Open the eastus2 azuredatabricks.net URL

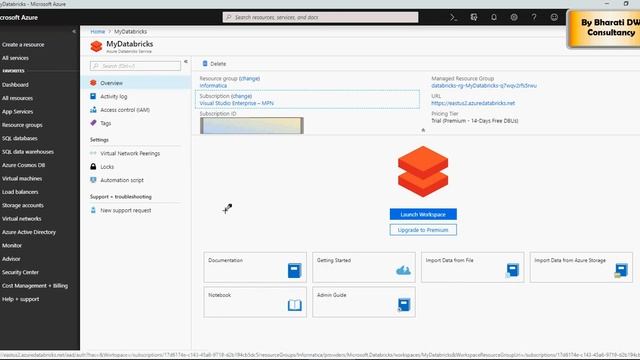[x=473, y=103]
